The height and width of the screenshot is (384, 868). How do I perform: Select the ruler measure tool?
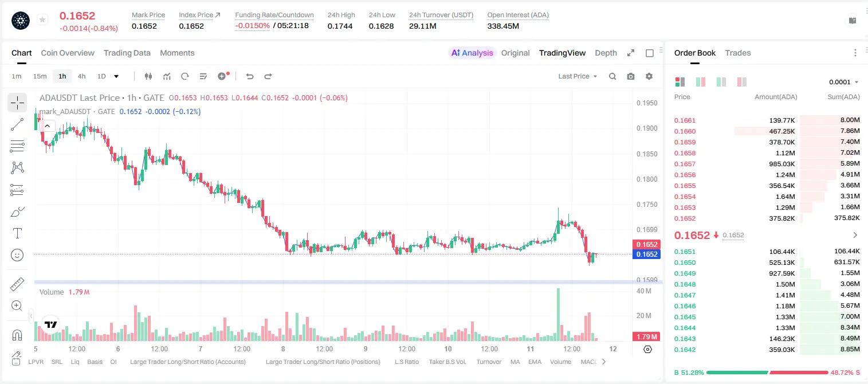17,284
